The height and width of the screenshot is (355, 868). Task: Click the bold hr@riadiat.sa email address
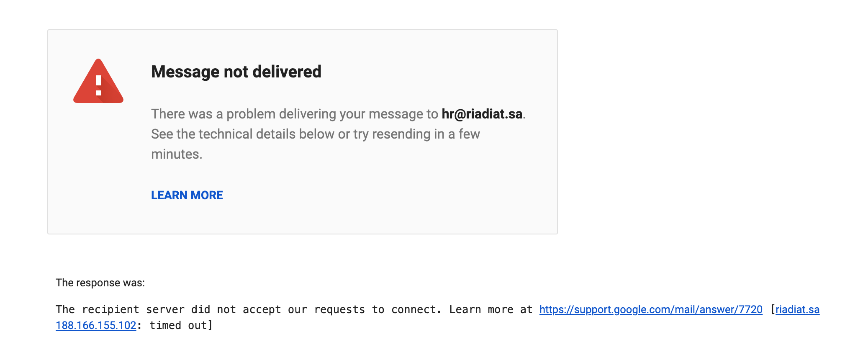tap(482, 114)
